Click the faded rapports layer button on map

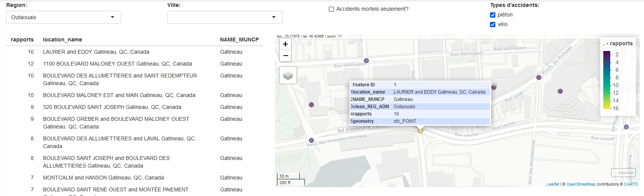(623, 173)
